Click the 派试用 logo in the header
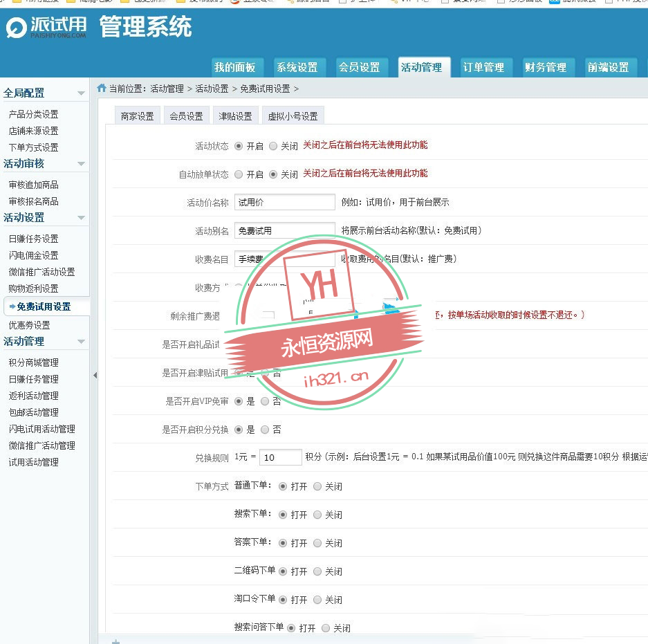This screenshot has width=648, height=644. (x=46, y=27)
